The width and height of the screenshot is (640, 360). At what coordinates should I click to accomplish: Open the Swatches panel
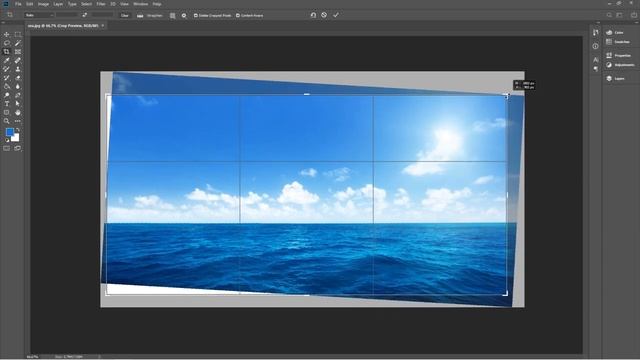click(618, 42)
